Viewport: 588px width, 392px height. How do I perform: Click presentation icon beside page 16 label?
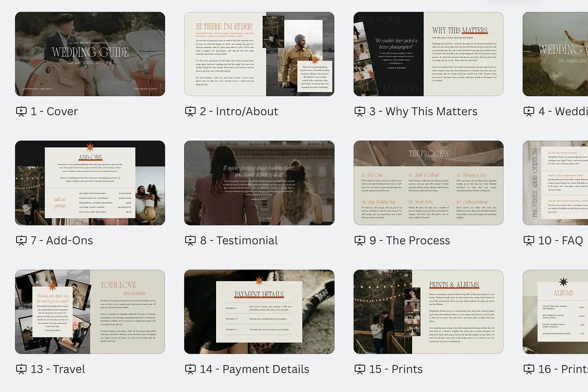529,369
